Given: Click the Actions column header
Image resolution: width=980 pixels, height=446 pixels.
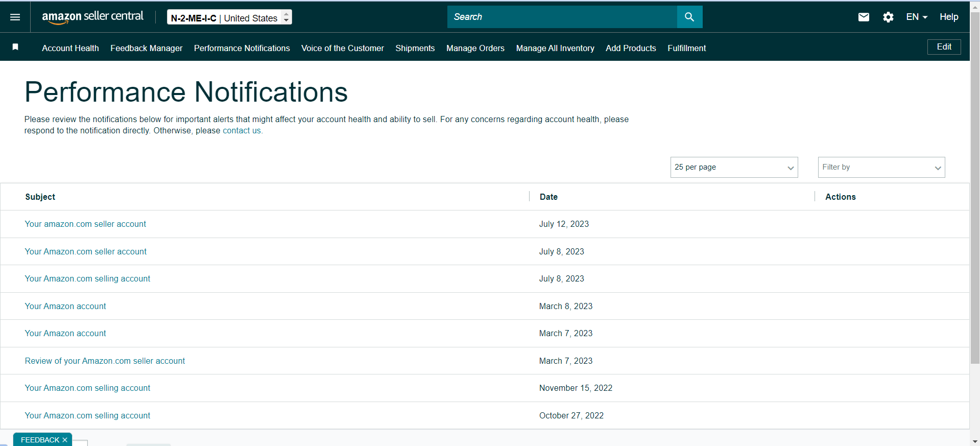Looking at the screenshot, I should tap(841, 197).
